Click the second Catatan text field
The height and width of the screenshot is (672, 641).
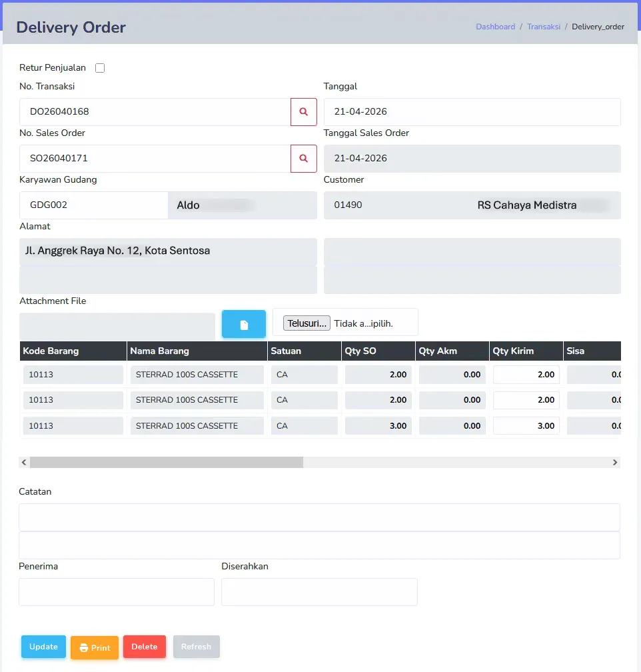(x=320, y=545)
